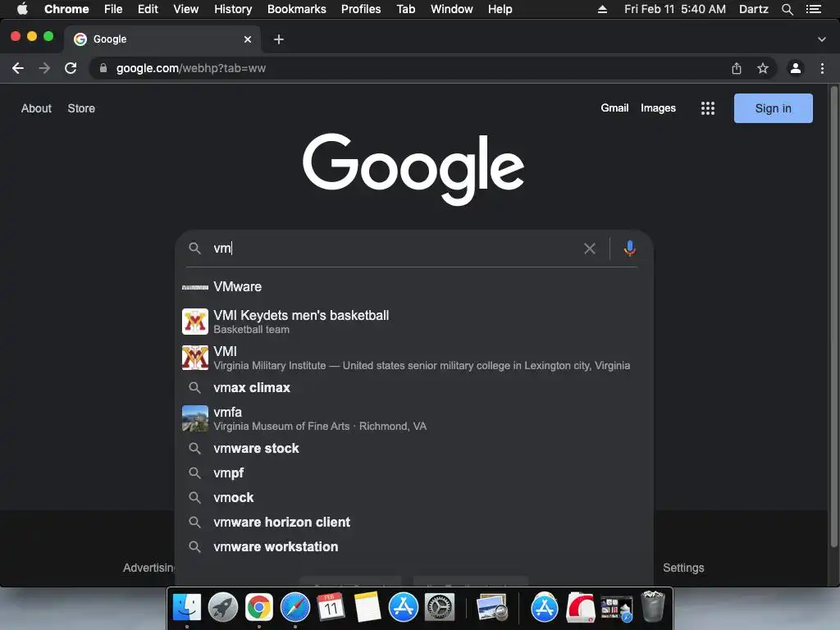Open Gmail link
Viewport: 840px width, 630px height.
(x=614, y=107)
